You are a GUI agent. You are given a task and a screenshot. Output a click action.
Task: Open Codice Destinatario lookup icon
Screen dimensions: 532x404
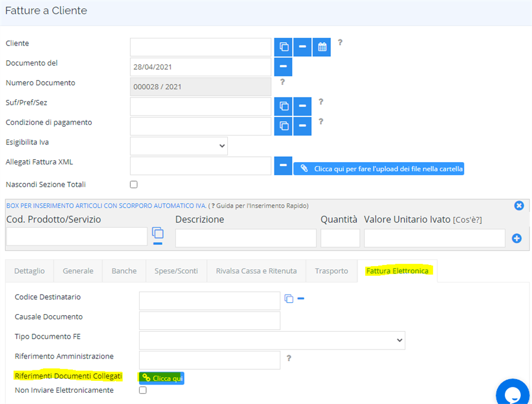pos(289,299)
